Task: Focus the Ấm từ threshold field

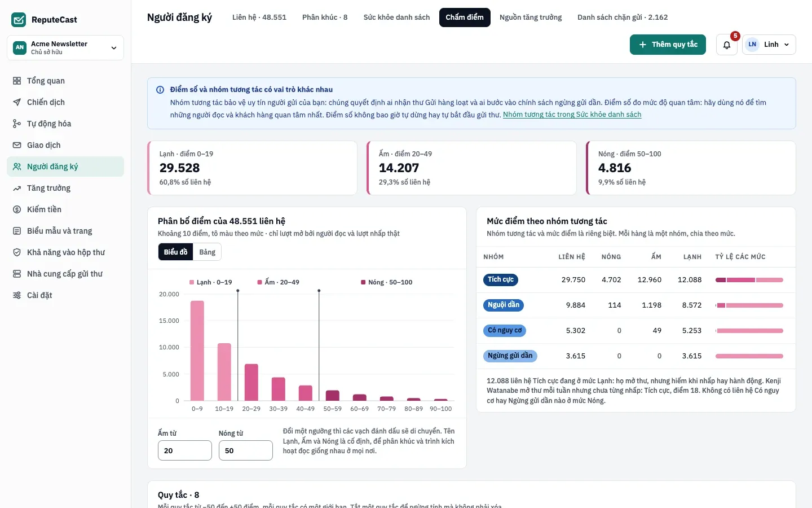Action: pyautogui.click(x=185, y=450)
